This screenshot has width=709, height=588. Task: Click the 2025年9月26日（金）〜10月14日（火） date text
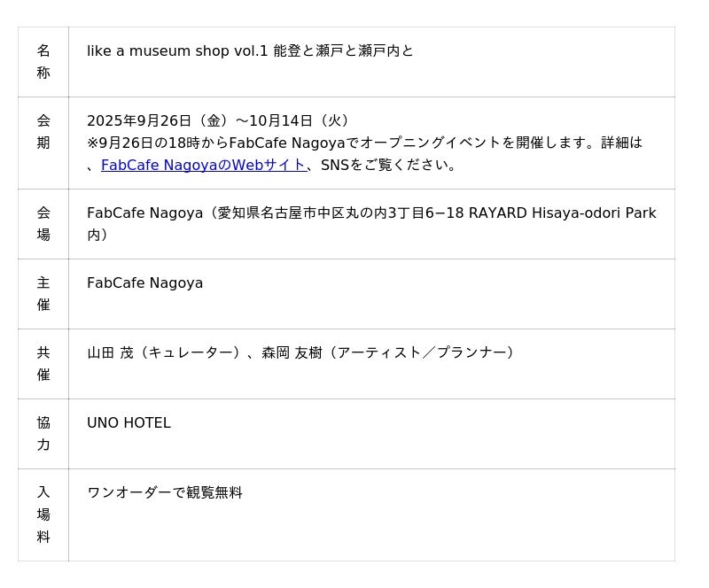(220, 120)
